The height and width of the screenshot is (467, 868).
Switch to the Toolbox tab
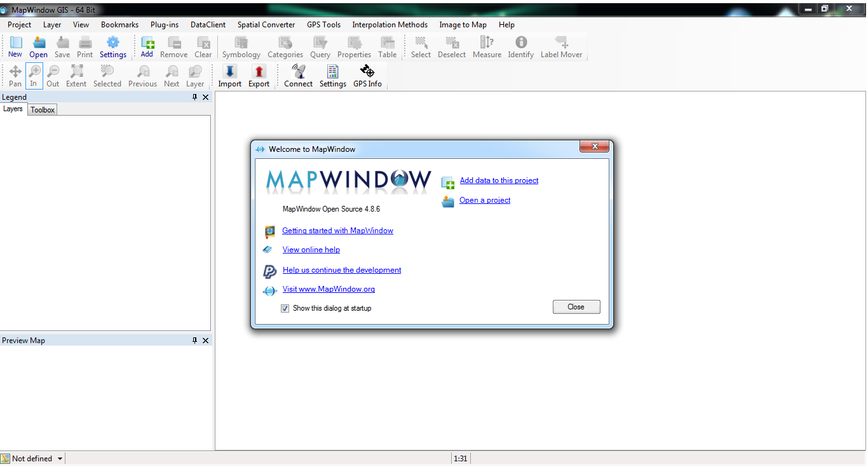[x=42, y=109]
